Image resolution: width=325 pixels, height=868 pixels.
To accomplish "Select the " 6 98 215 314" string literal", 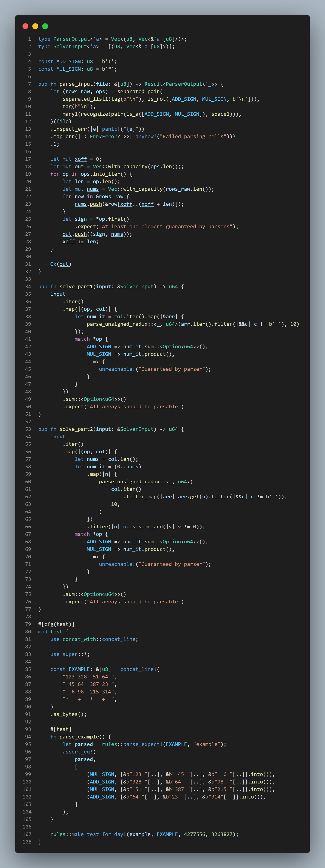I will pos(88,692).
